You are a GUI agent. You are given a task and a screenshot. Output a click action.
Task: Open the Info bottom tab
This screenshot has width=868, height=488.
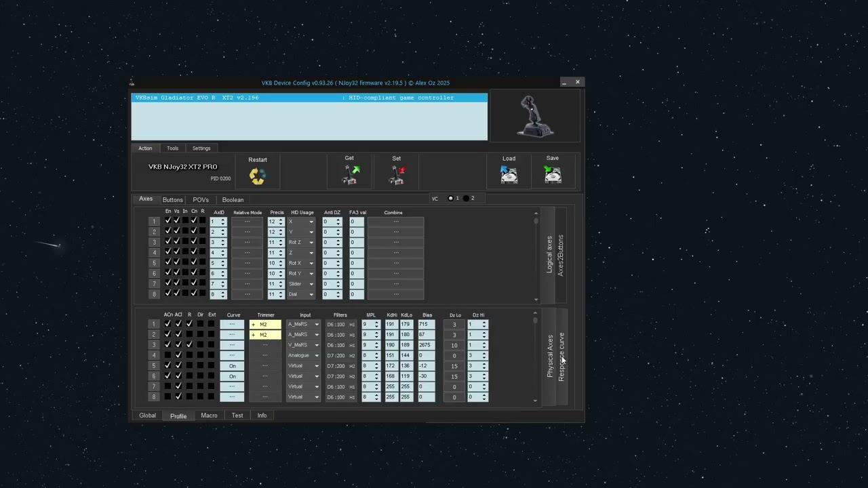point(262,415)
